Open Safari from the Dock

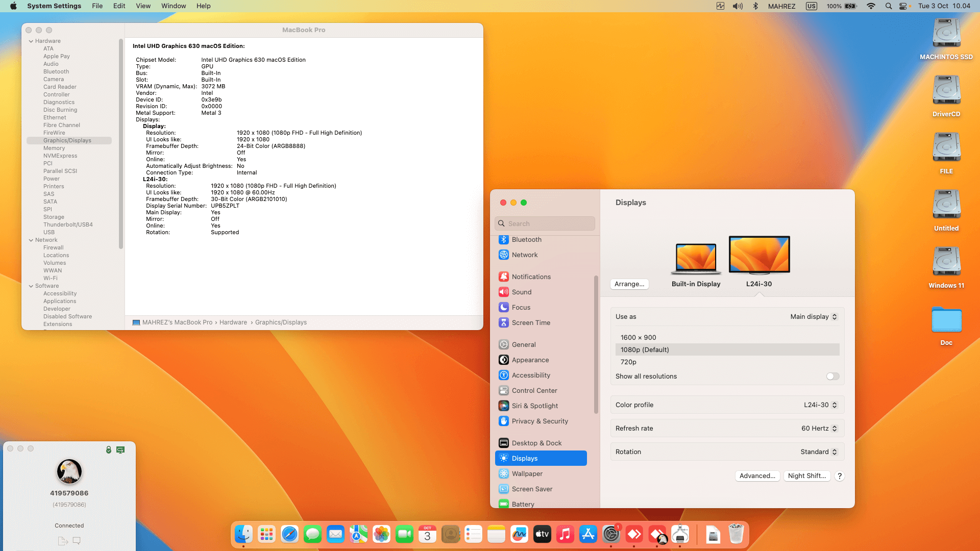(x=289, y=534)
